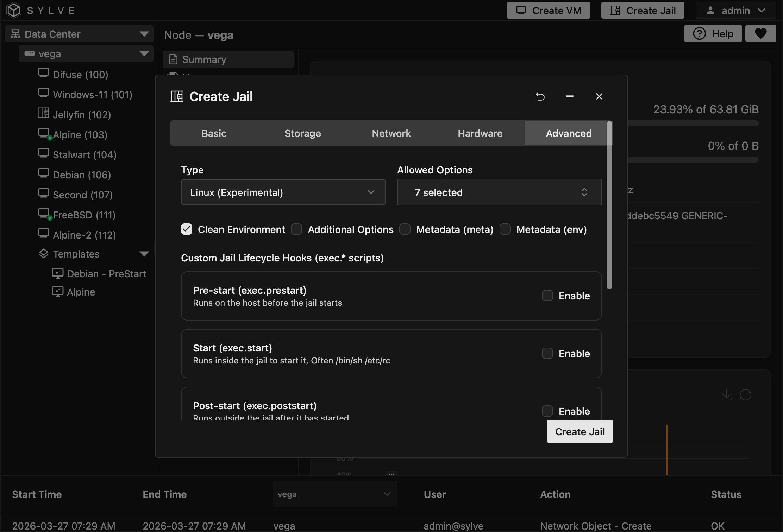
Task: Click the Action column header
Action: 556,494
